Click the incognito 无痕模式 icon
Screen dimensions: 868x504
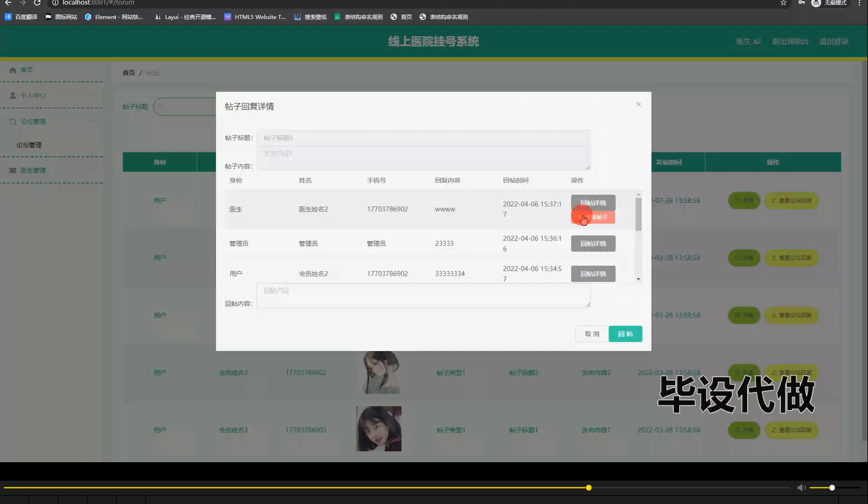pos(816,3)
